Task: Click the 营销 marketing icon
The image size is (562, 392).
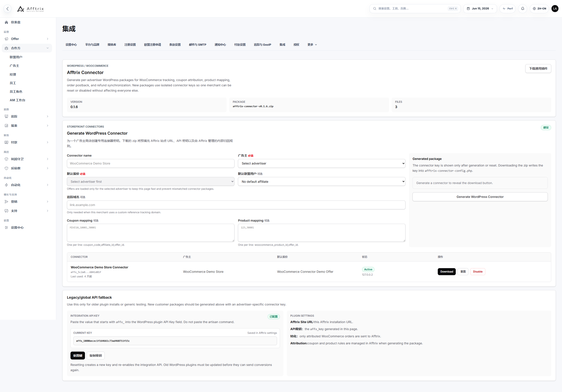Action: (6, 202)
